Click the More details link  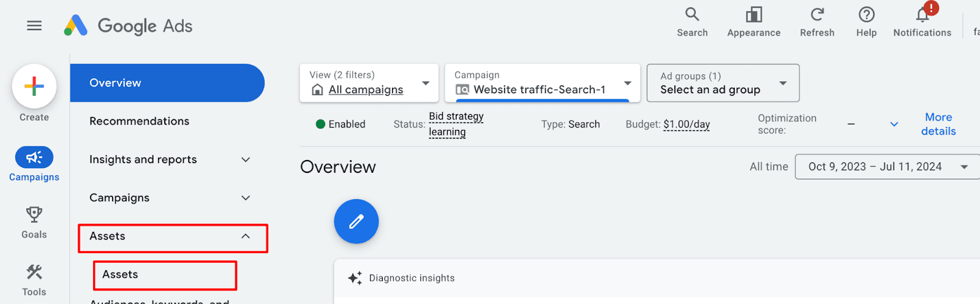938,124
